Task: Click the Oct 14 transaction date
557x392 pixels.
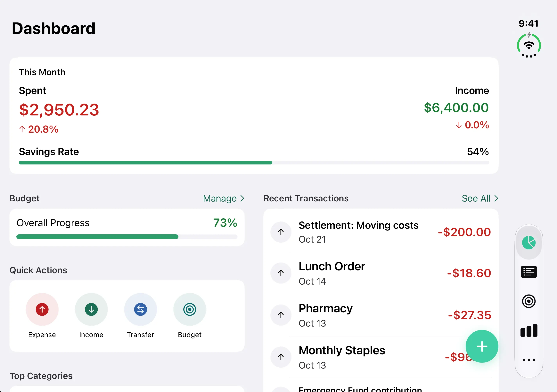Action: [312, 281]
